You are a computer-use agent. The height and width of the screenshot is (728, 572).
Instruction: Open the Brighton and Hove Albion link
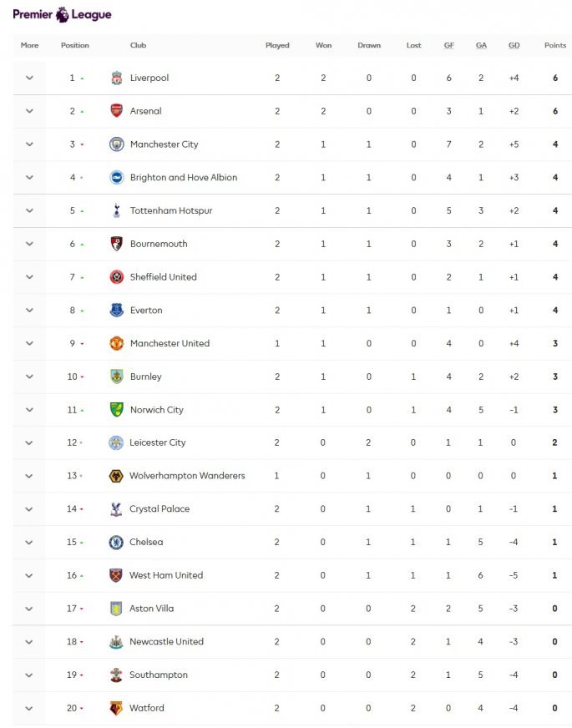pyautogui.click(x=183, y=178)
